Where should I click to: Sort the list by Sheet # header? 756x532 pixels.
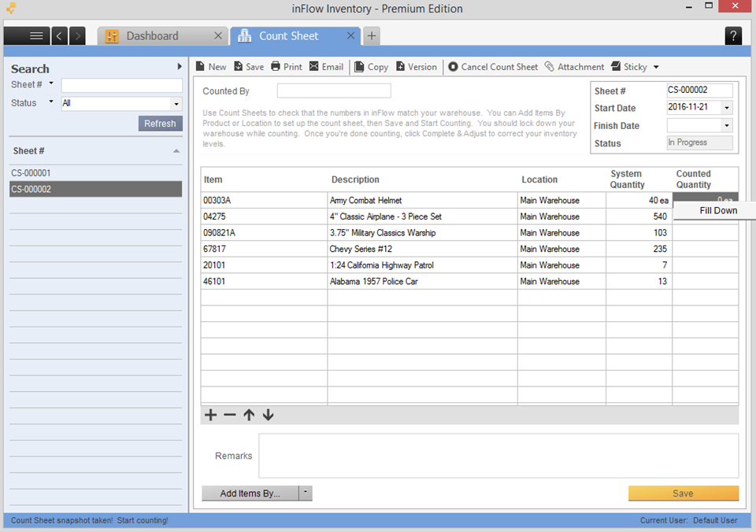[x=95, y=151]
